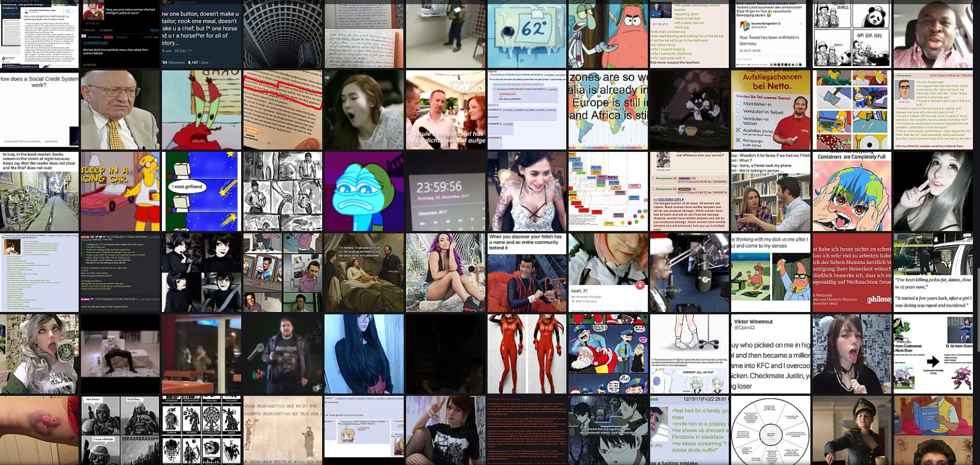Screen dimensions: 980x465
Task: Open the world map 'Europe is still' image
Action: click(x=608, y=110)
